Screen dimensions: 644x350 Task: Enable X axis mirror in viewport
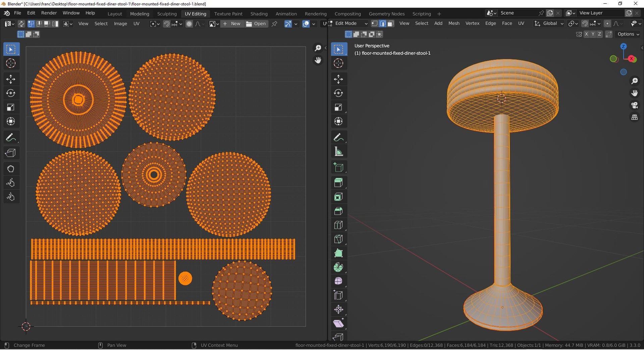coord(586,34)
